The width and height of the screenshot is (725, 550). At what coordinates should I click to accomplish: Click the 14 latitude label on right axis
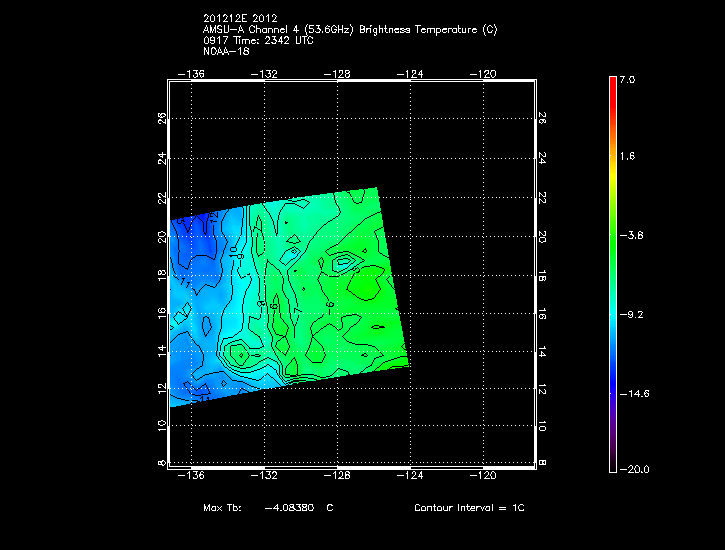coord(542,353)
